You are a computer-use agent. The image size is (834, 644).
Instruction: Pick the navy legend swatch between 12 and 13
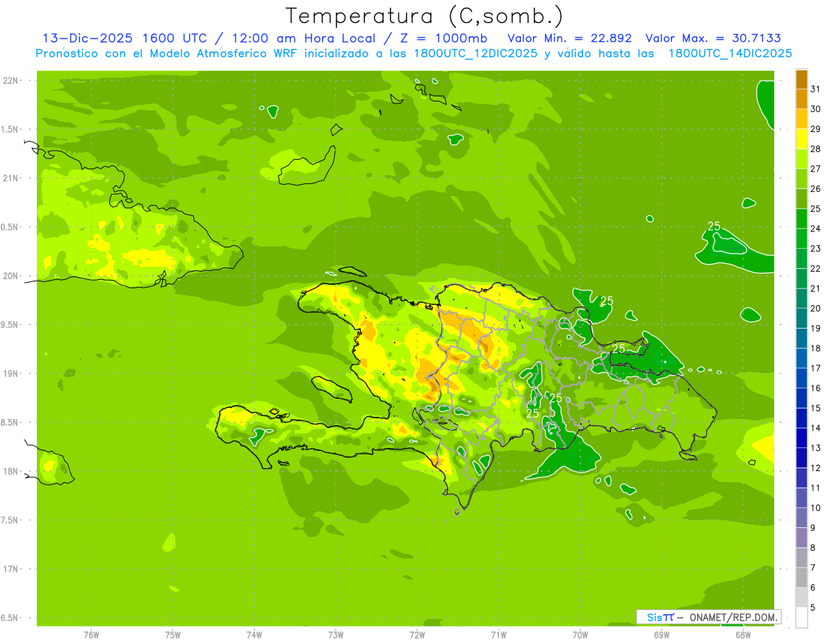click(801, 458)
